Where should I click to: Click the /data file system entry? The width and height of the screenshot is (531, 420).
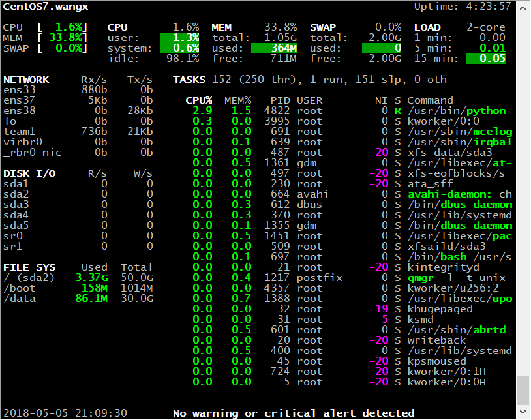16,299
